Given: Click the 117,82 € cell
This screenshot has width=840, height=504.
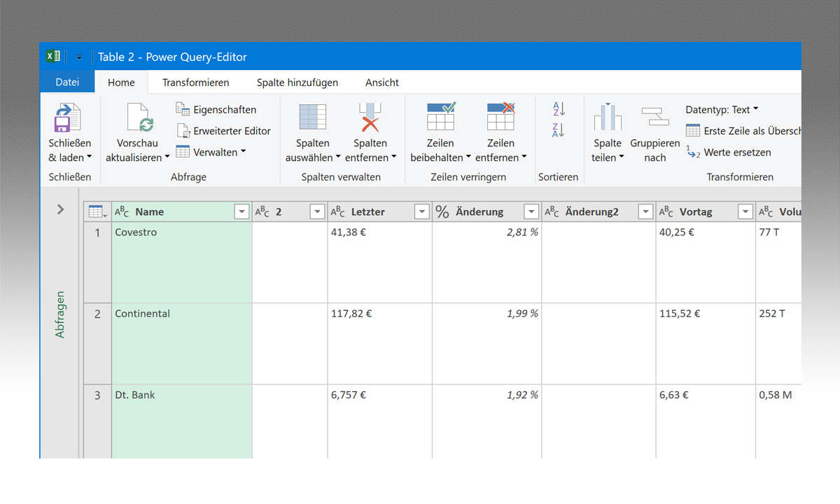Looking at the screenshot, I should pyautogui.click(x=380, y=344).
